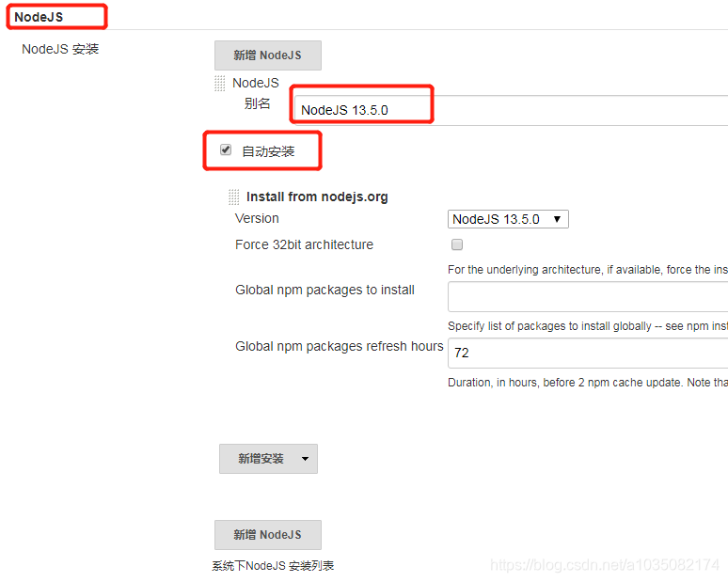Click the NodeJS section header
The height and width of the screenshot is (582, 728).
tap(39, 17)
